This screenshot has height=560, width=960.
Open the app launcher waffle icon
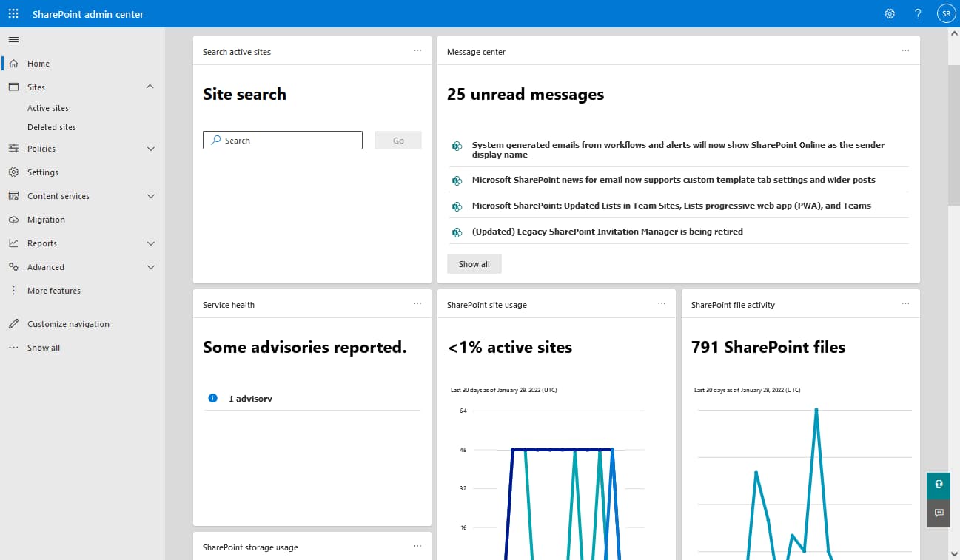pyautogui.click(x=13, y=14)
